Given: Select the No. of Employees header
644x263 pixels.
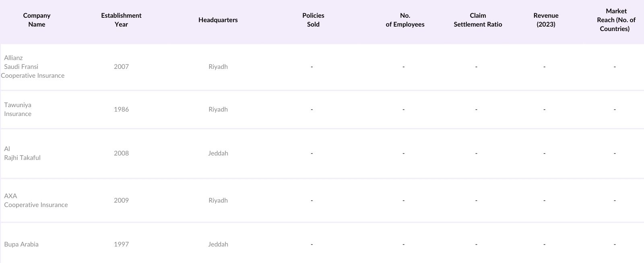Looking at the screenshot, I should click(405, 20).
